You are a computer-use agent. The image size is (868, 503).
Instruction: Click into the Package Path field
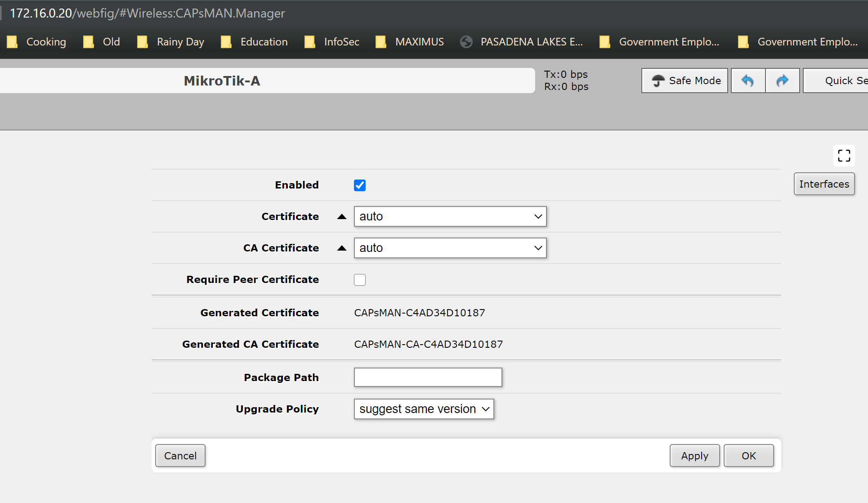click(x=428, y=377)
